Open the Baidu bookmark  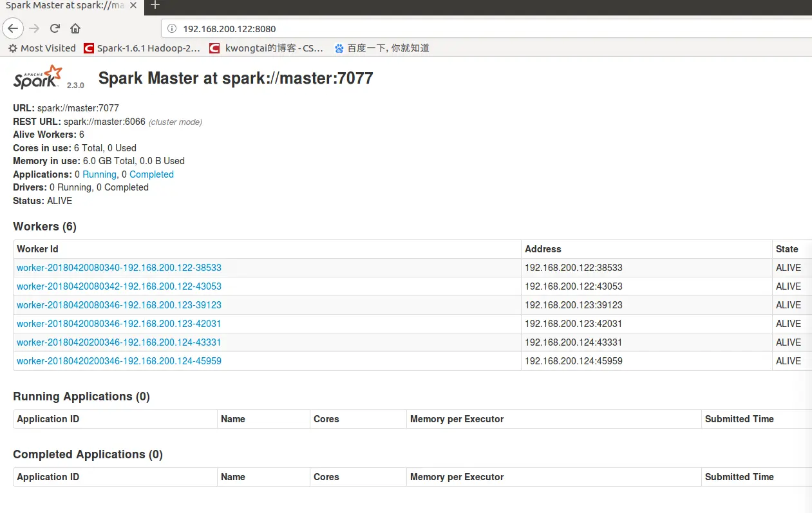tap(382, 48)
